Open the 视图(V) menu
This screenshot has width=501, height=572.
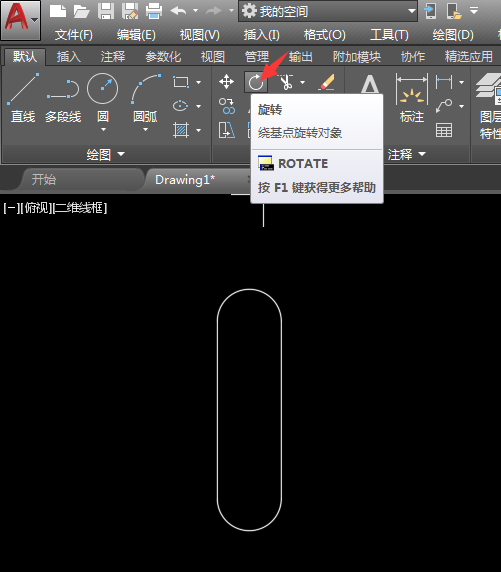pyautogui.click(x=199, y=35)
